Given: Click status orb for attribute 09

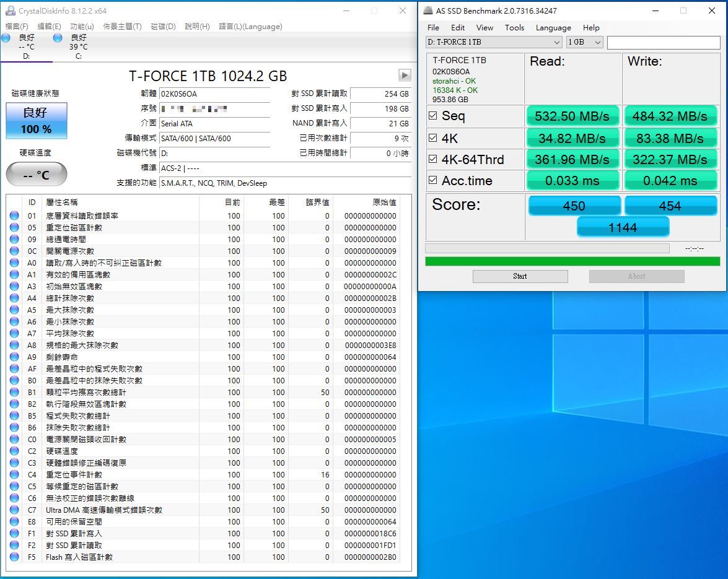Looking at the screenshot, I should coord(14,240).
